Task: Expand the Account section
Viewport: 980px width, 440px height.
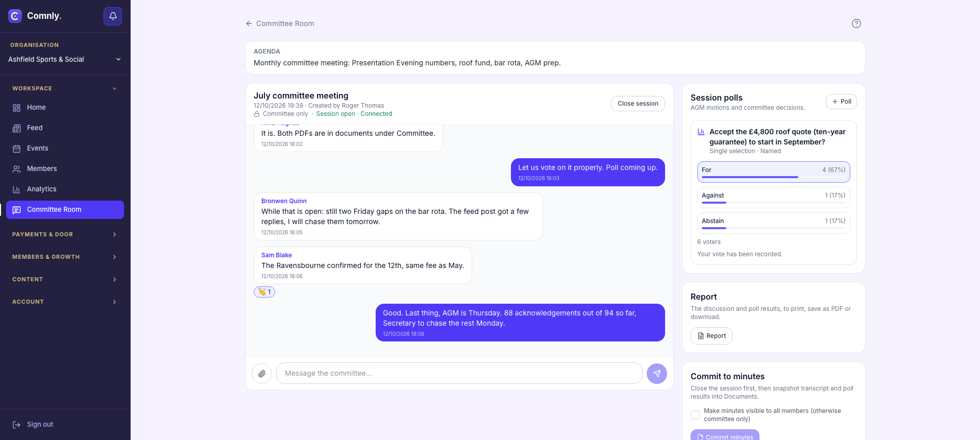Action: [x=65, y=302]
